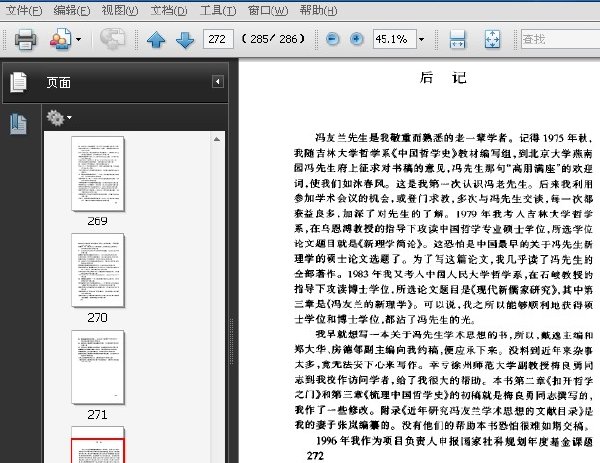Screen dimensions: 600x463
Task: Click the page number field showing 272
Action: coord(218,39)
